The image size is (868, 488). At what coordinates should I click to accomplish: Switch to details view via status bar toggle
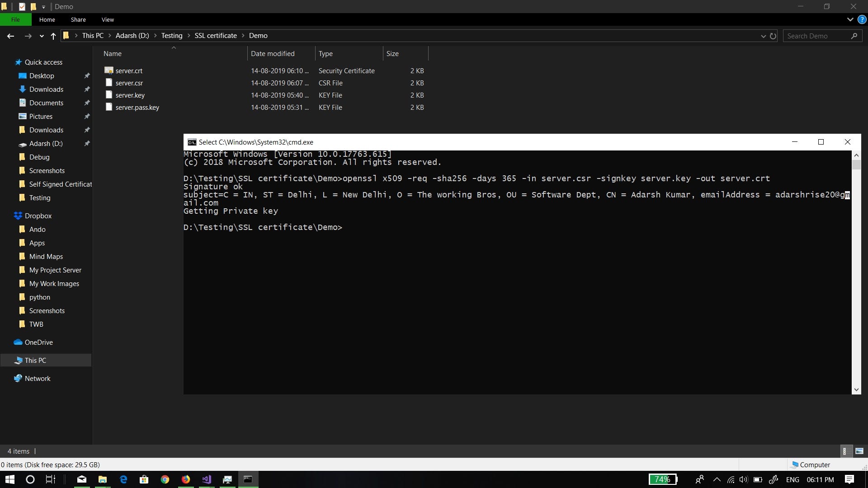(845, 451)
